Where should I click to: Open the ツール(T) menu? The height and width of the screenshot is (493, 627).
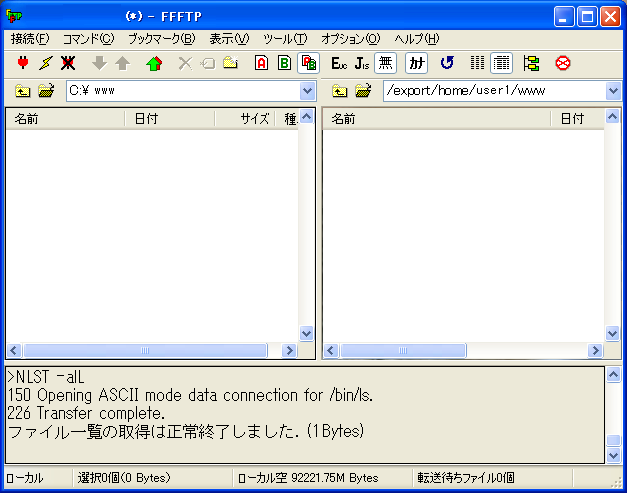pos(285,39)
